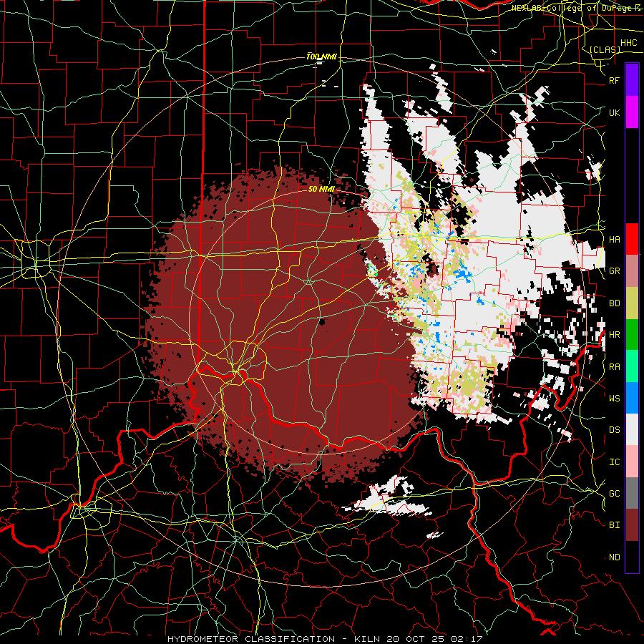Click the HA legend label

(614, 240)
